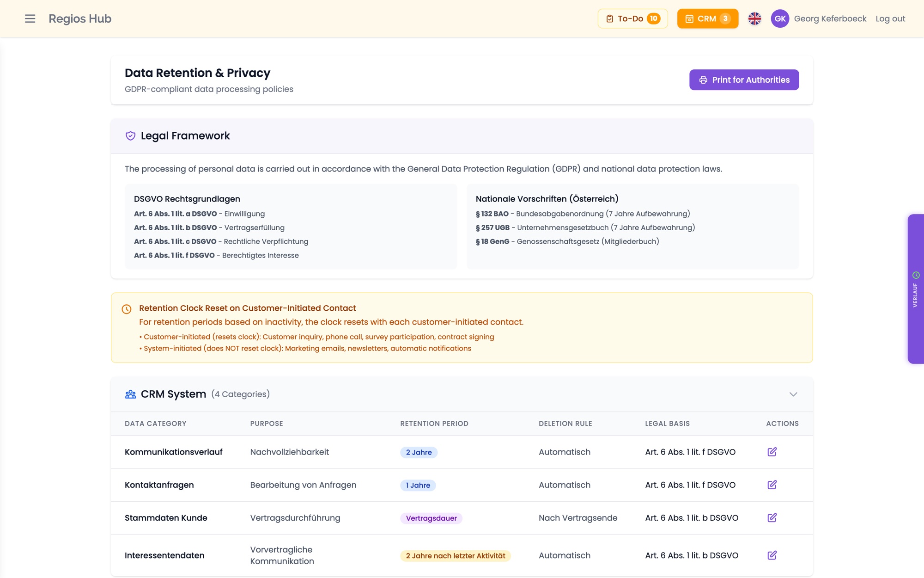
Task: Click the GK user avatar
Action: 780,18
